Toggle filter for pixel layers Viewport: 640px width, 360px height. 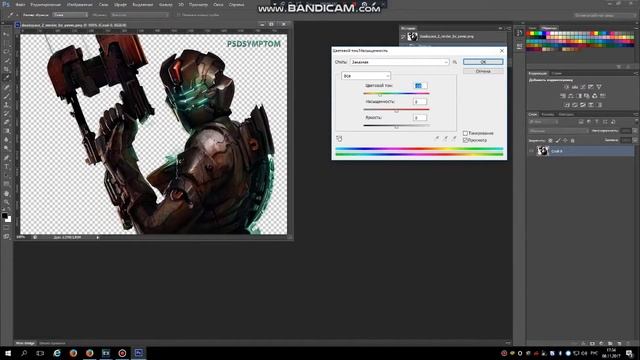(x=581, y=122)
